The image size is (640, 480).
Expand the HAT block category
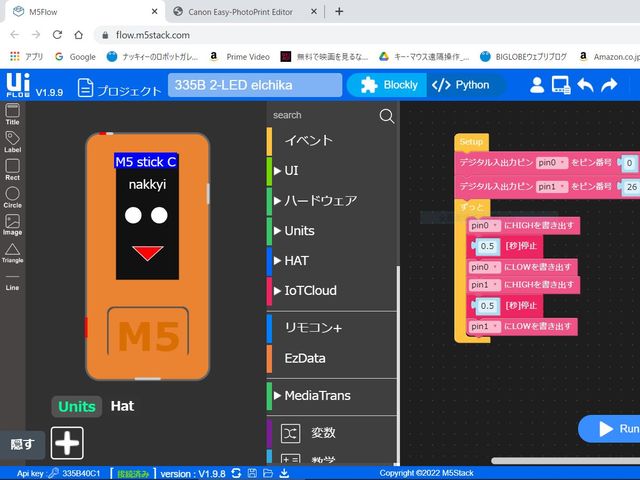pyautogui.click(x=331, y=260)
